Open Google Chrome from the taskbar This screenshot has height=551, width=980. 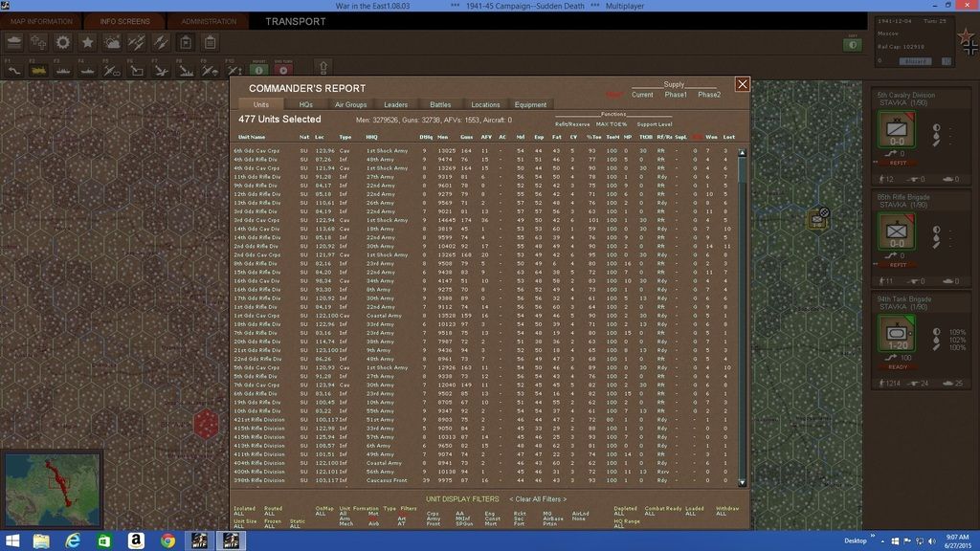(167, 541)
